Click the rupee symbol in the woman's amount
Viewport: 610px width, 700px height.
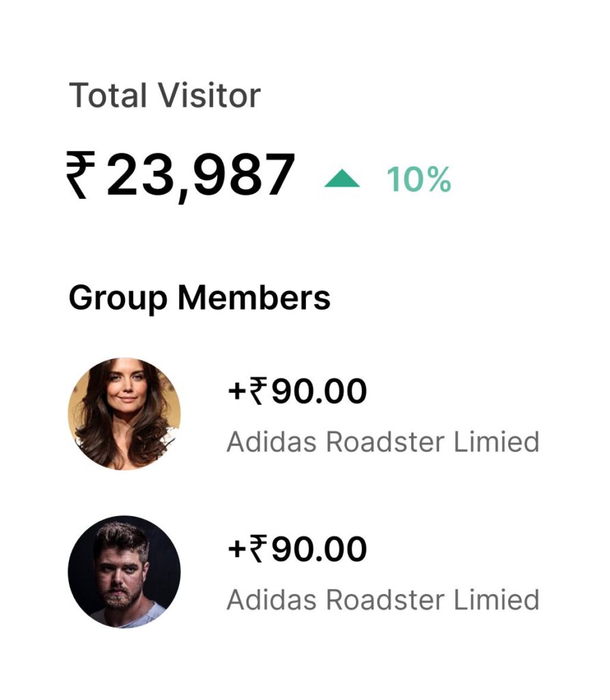tap(259, 390)
